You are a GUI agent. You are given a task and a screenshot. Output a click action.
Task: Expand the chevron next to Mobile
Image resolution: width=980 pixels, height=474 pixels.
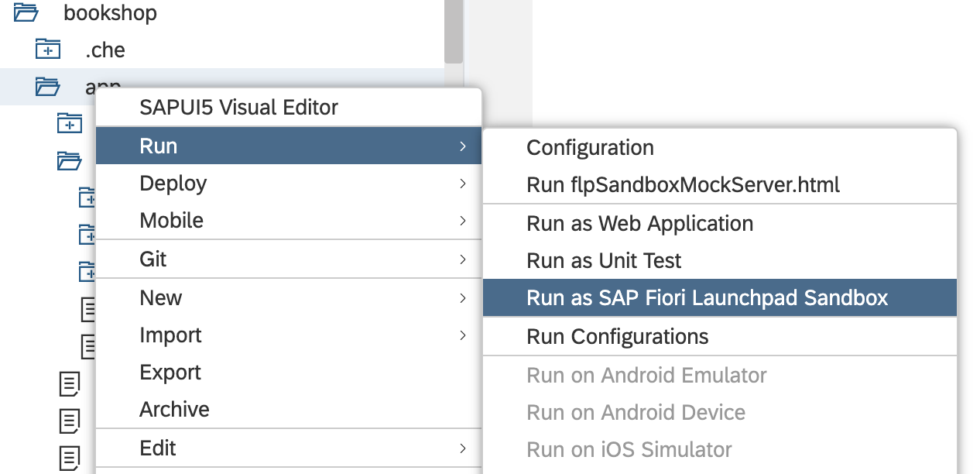[x=462, y=220]
